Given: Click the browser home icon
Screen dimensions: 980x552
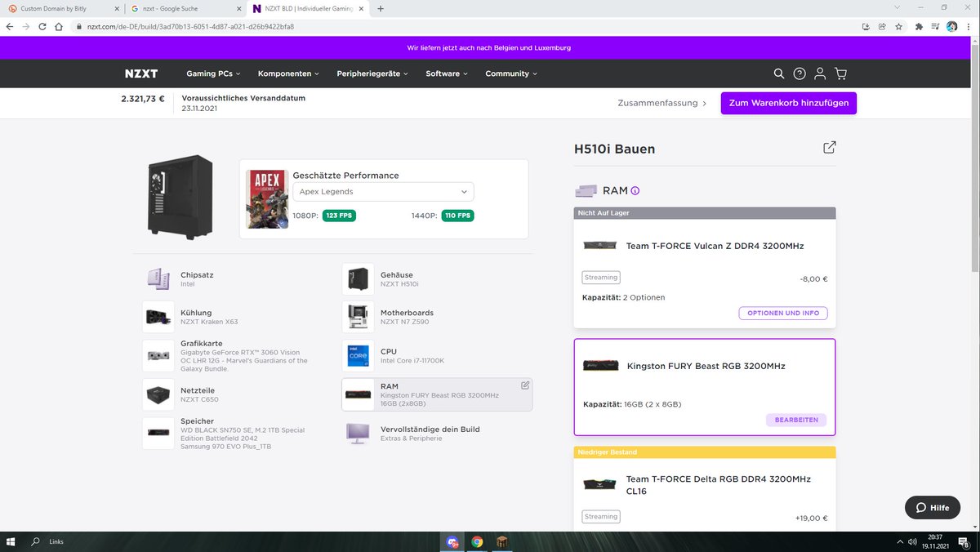Looking at the screenshot, I should (59, 26).
